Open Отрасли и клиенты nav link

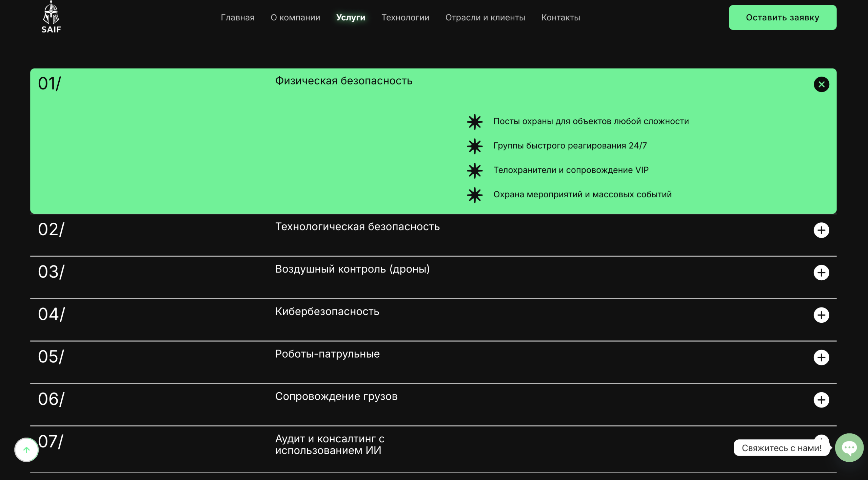point(485,18)
